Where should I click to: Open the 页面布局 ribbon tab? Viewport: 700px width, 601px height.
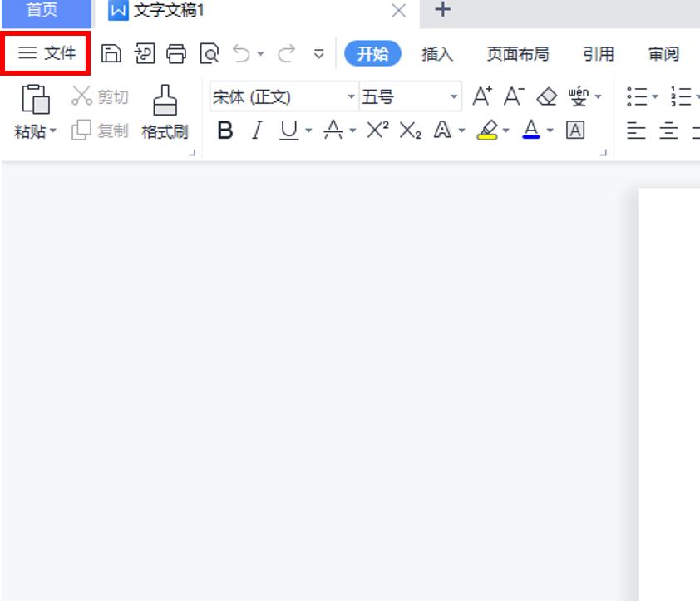518,53
